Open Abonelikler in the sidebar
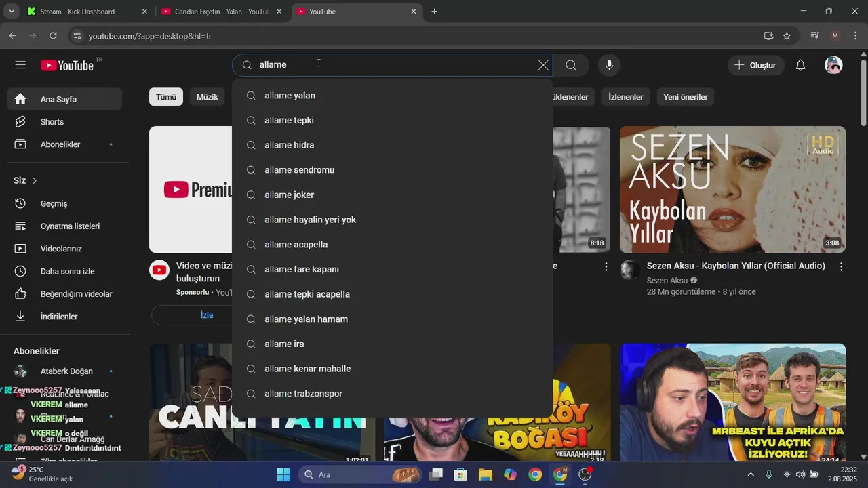The height and width of the screenshot is (488, 868). pyautogui.click(x=65, y=144)
